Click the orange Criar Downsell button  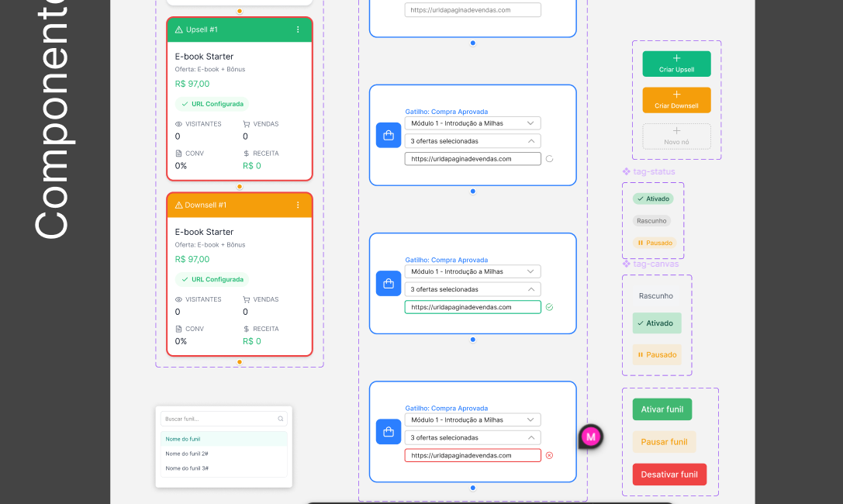point(676,100)
